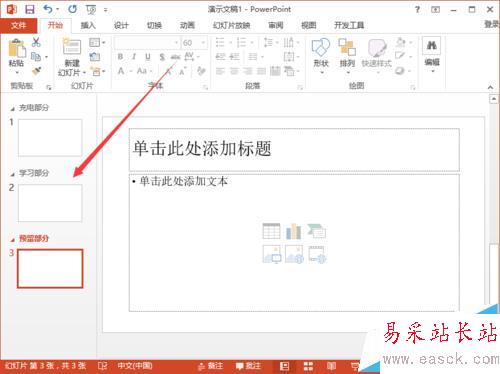
Task: Click the Paste clipboard icon
Action: [17, 49]
